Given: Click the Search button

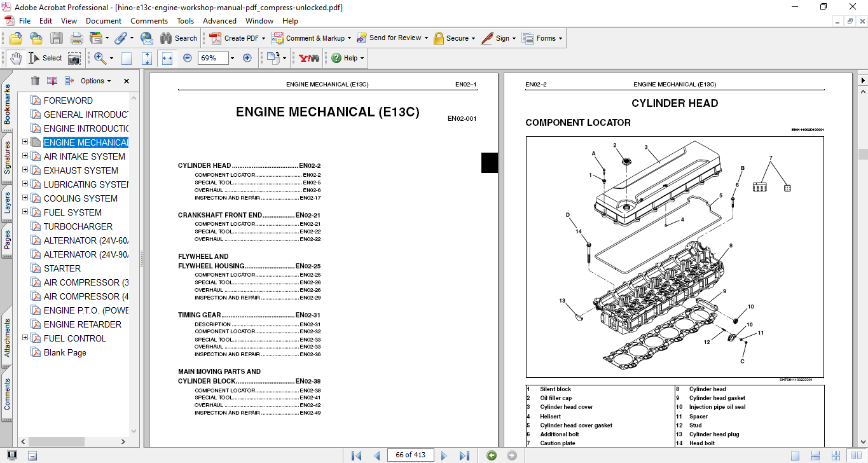Looking at the screenshot, I should pos(179,38).
